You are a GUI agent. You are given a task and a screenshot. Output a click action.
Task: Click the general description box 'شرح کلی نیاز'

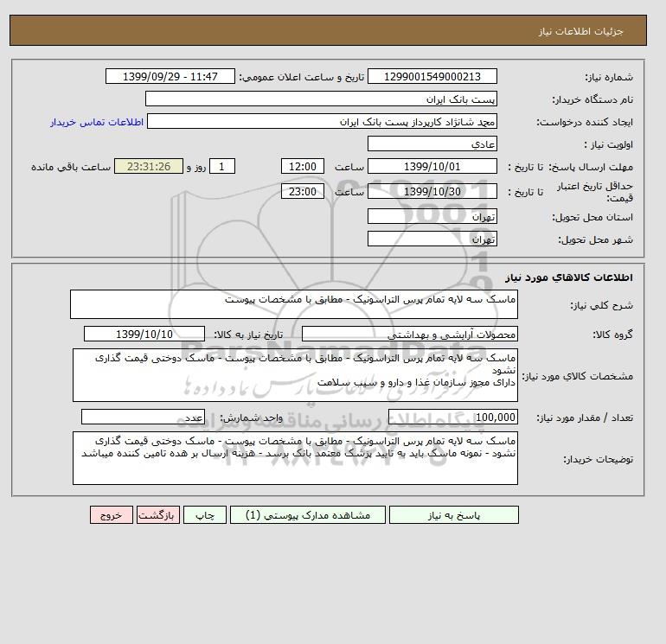[x=294, y=304]
